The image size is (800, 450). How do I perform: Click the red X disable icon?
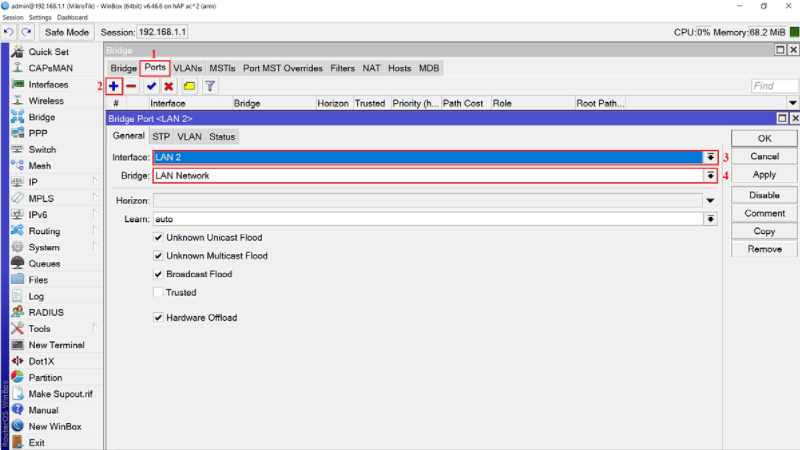click(x=168, y=86)
